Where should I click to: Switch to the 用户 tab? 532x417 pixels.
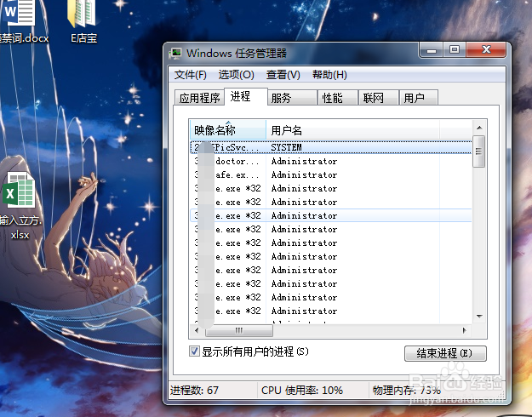[419, 98]
